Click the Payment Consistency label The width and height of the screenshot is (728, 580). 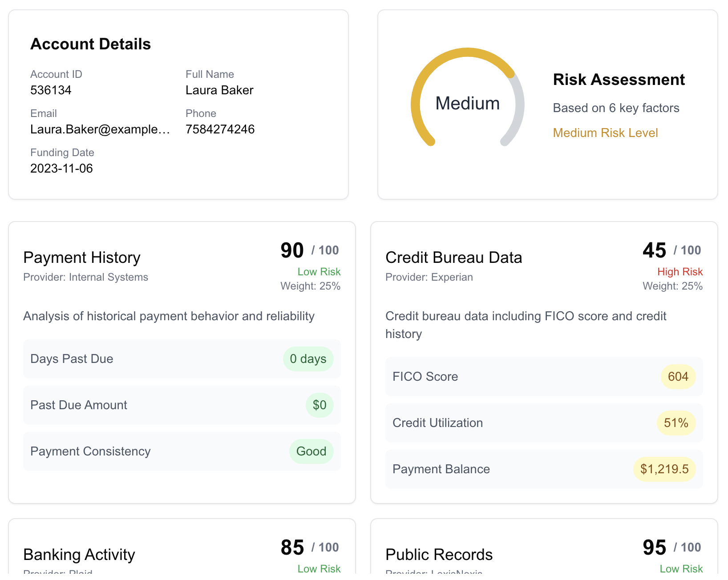(90, 451)
